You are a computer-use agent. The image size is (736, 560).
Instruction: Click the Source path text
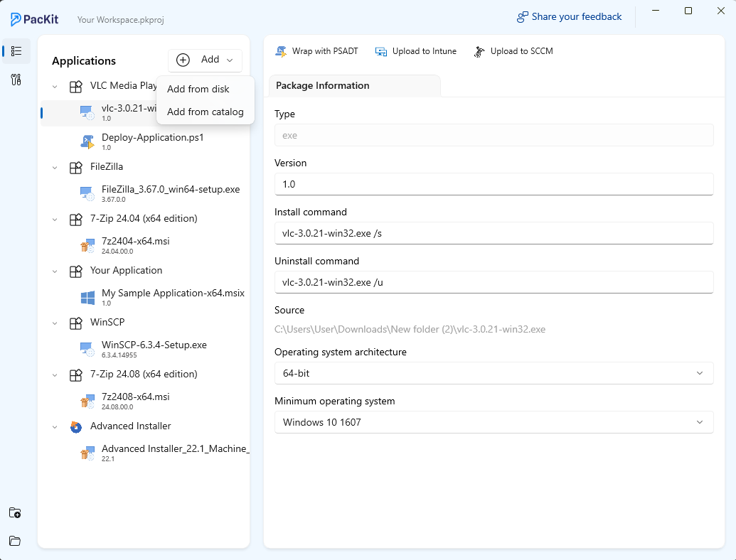pyautogui.click(x=410, y=329)
